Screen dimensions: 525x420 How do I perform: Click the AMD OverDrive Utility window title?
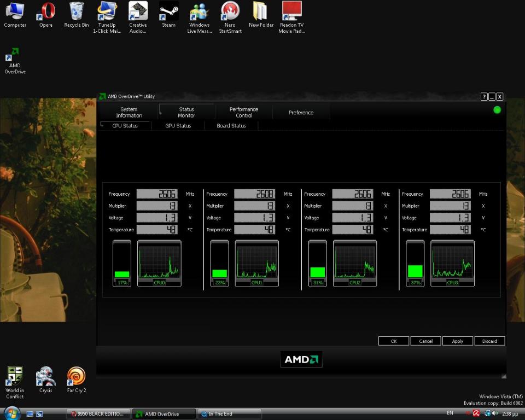[131, 96]
